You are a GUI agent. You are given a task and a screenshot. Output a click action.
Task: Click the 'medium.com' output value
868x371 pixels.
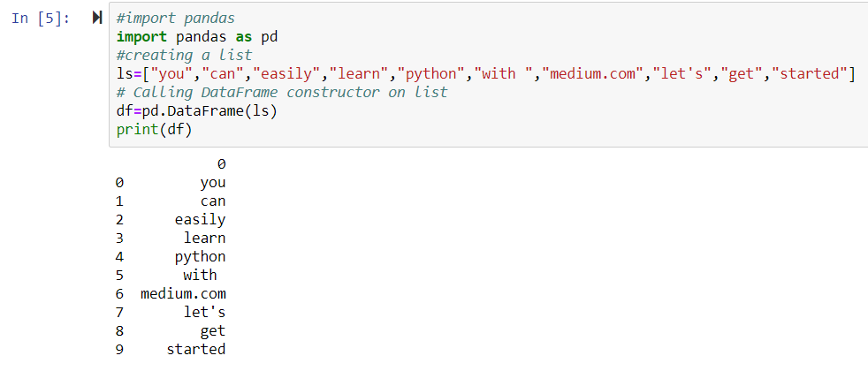click(183, 293)
